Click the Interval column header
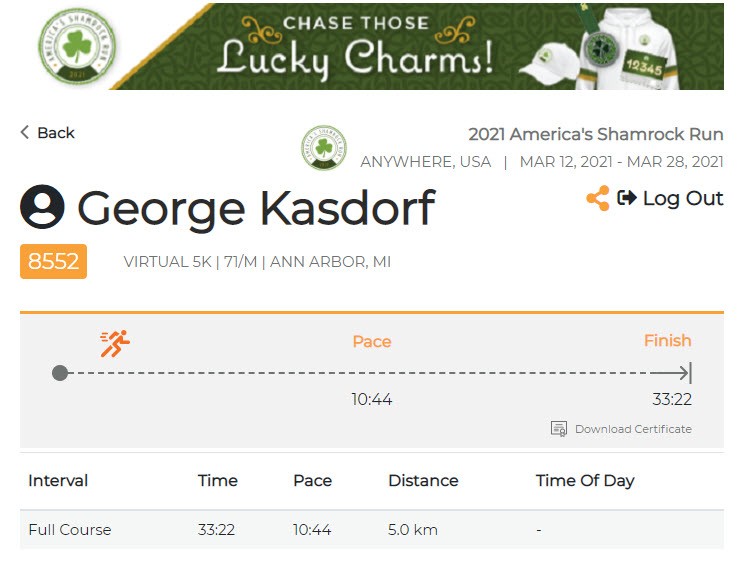 tap(58, 480)
